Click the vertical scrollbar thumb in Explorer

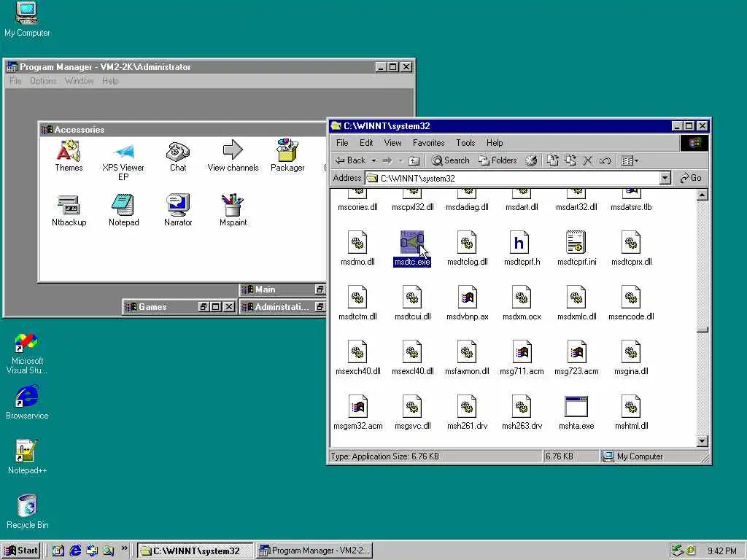coord(703,330)
